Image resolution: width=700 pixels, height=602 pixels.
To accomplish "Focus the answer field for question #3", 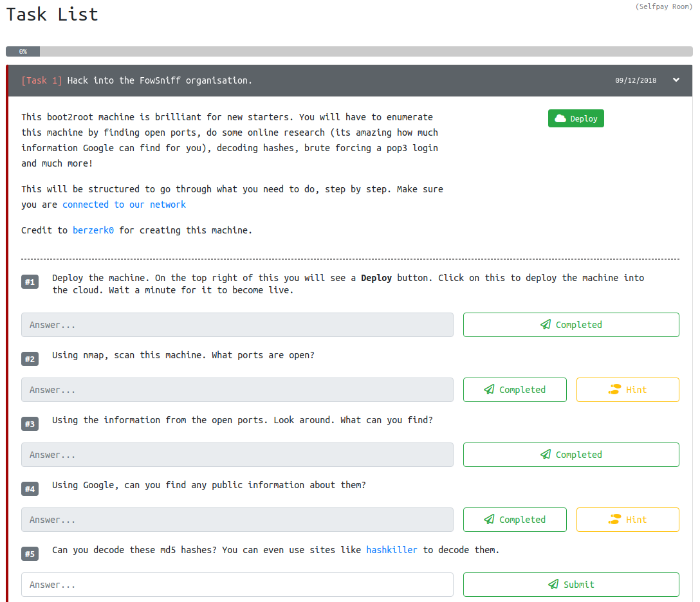I will point(237,454).
